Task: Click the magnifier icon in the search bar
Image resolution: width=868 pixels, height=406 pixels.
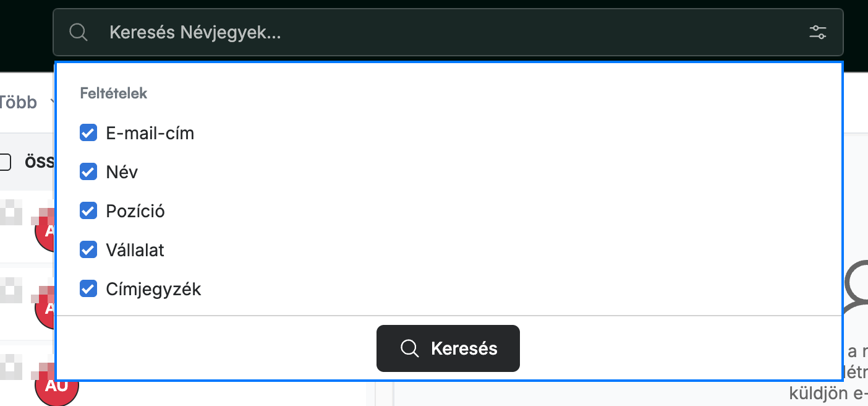Action: pos(79,32)
